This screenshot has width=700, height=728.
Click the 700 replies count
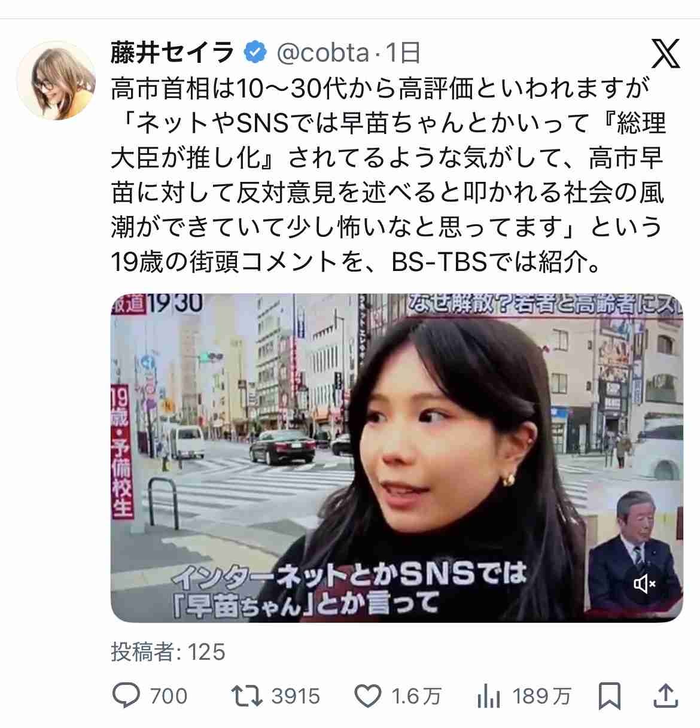point(168,696)
